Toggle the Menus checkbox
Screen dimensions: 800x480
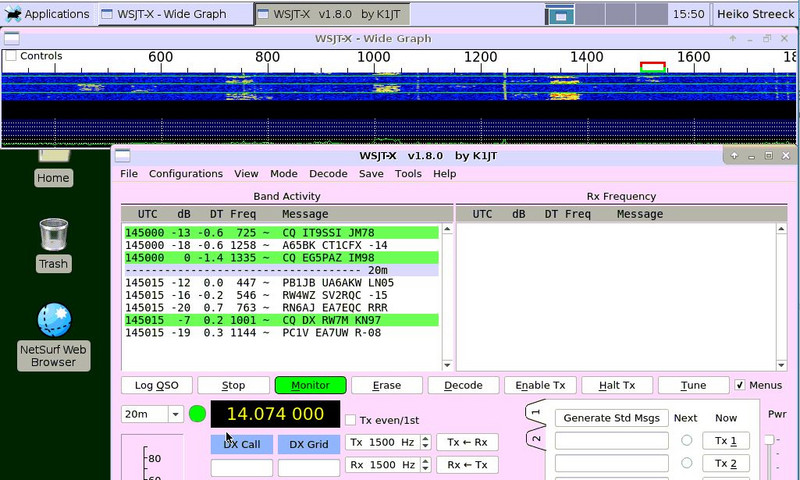(x=740, y=385)
